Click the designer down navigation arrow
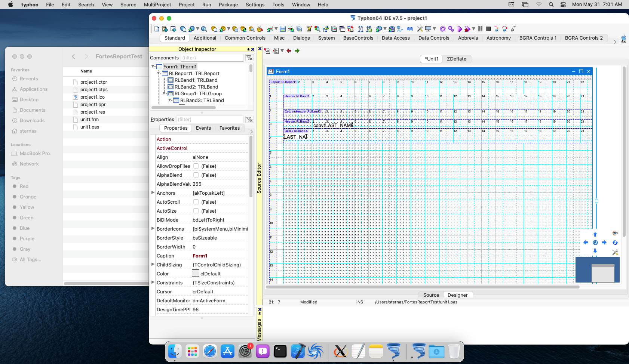Viewport: 629px width, 364px height. pos(595,251)
